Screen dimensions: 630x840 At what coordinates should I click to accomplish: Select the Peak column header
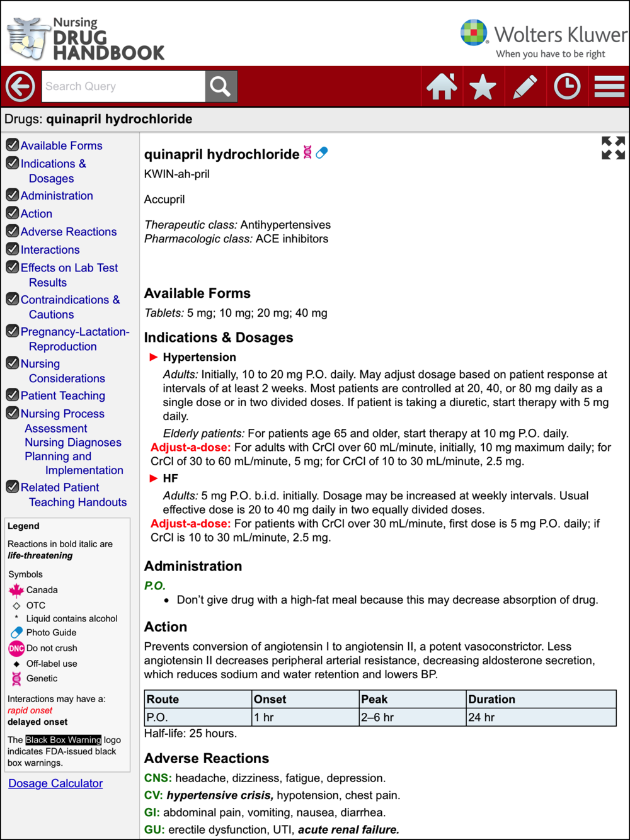pyautogui.click(x=412, y=700)
